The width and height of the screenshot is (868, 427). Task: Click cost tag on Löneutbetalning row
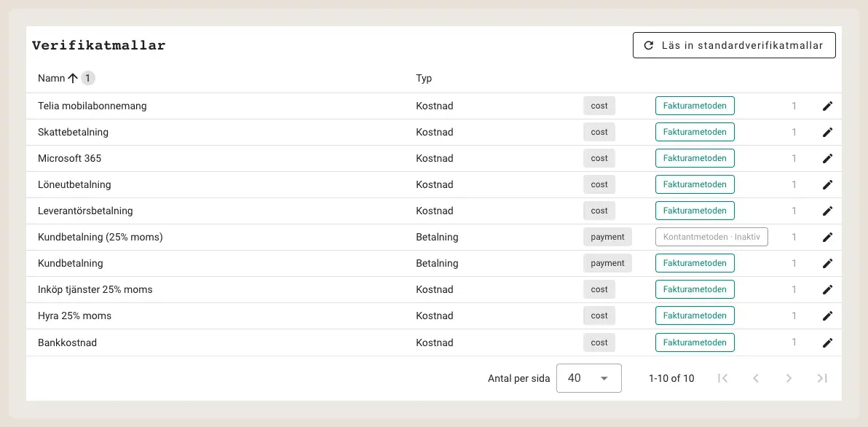599,184
